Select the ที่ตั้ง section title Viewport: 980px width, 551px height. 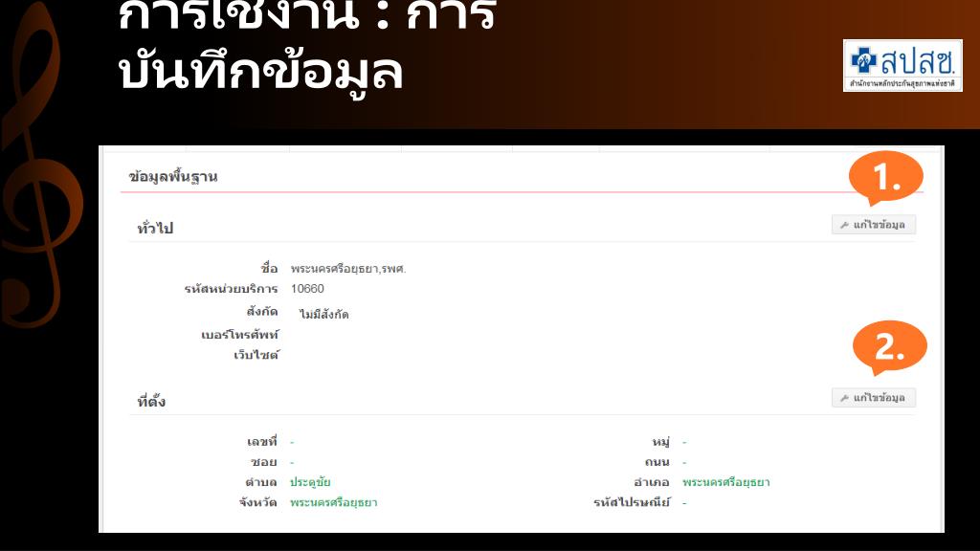pos(151,401)
